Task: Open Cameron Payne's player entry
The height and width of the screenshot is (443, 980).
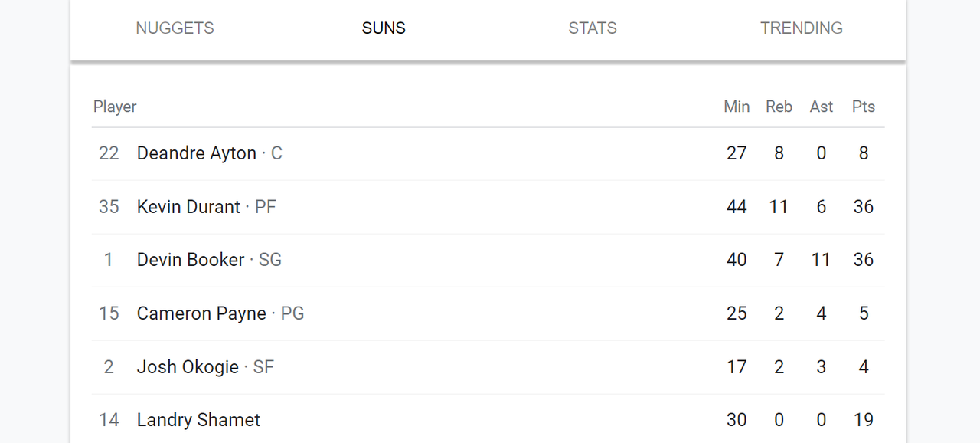Action: pyautogui.click(x=201, y=313)
